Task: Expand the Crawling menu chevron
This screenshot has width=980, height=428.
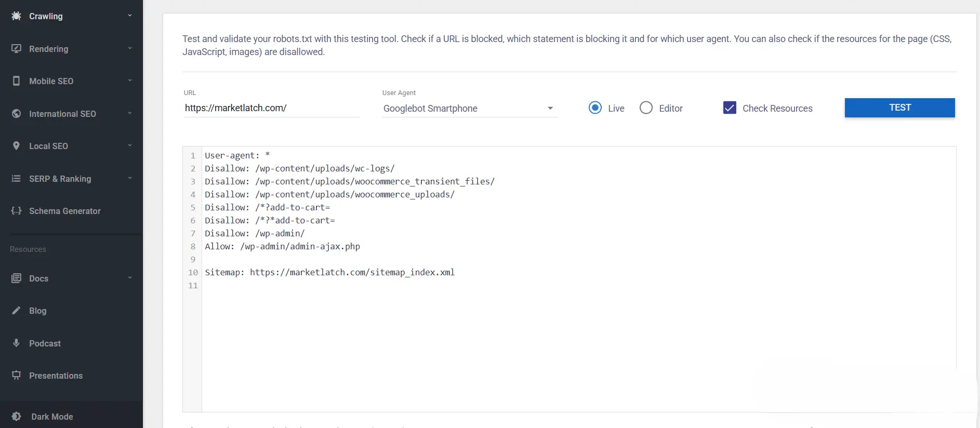Action: click(x=130, y=16)
